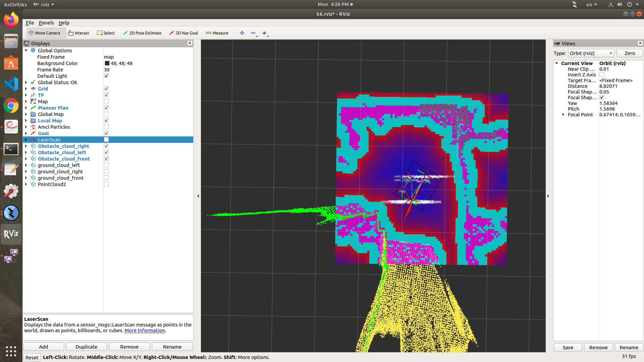The height and width of the screenshot is (362, 644).
Task: Open the More Information link
Action: click(145, 330)
